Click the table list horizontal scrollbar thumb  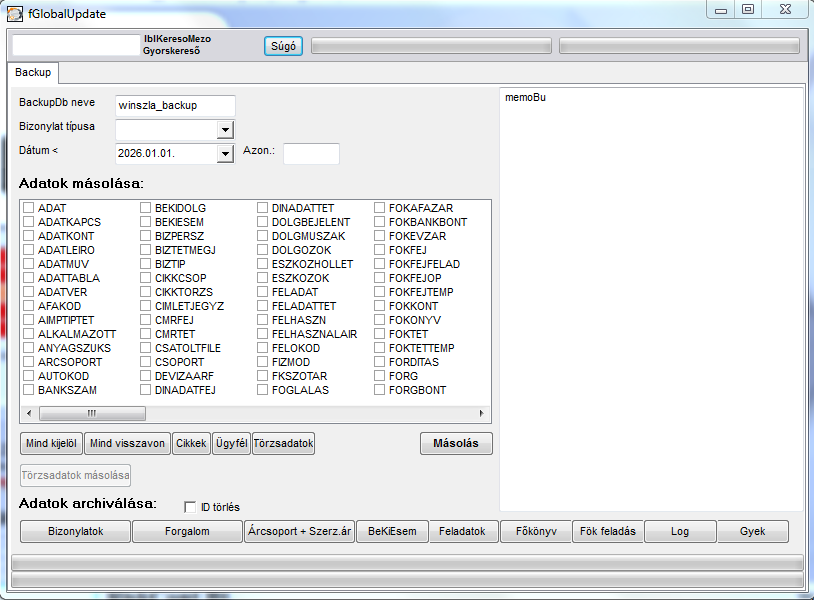coord(92,413)
